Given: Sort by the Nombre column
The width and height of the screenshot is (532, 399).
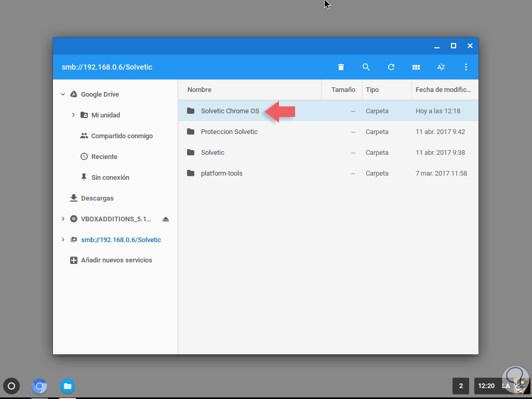Looking at the screenshot, I should click(x=199, y=89).
